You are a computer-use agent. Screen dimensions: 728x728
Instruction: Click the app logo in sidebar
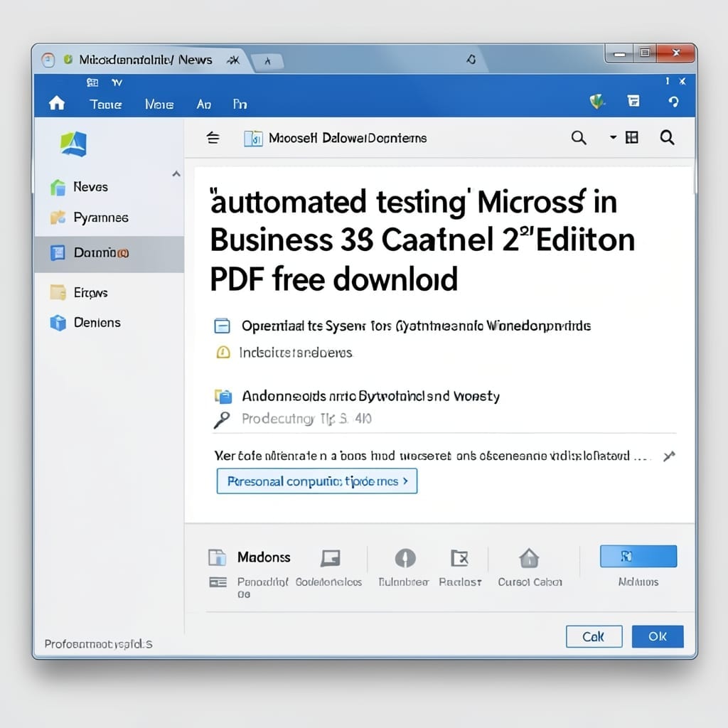[x=73, y=144]
